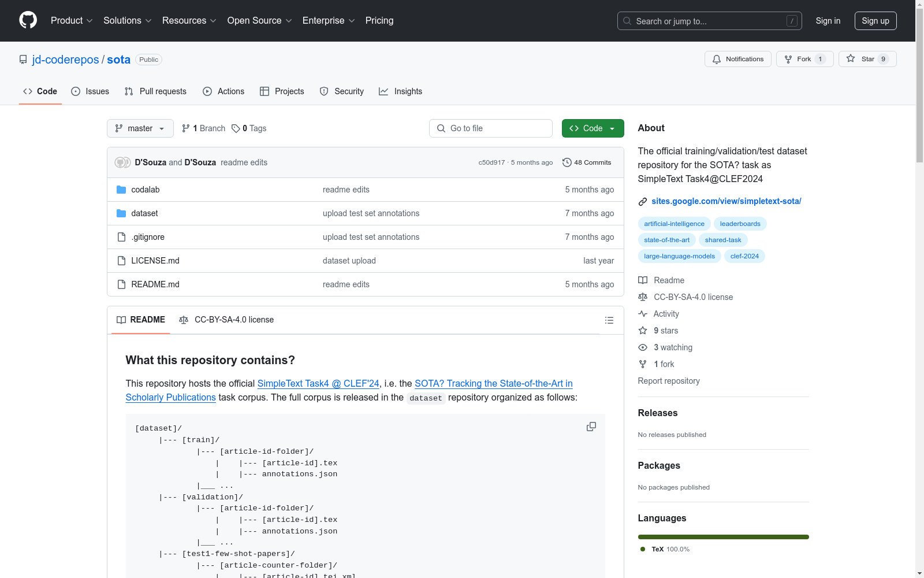Screen dimensions: 924x578
Task: Select the Code tab
Action: pos(40,91)
